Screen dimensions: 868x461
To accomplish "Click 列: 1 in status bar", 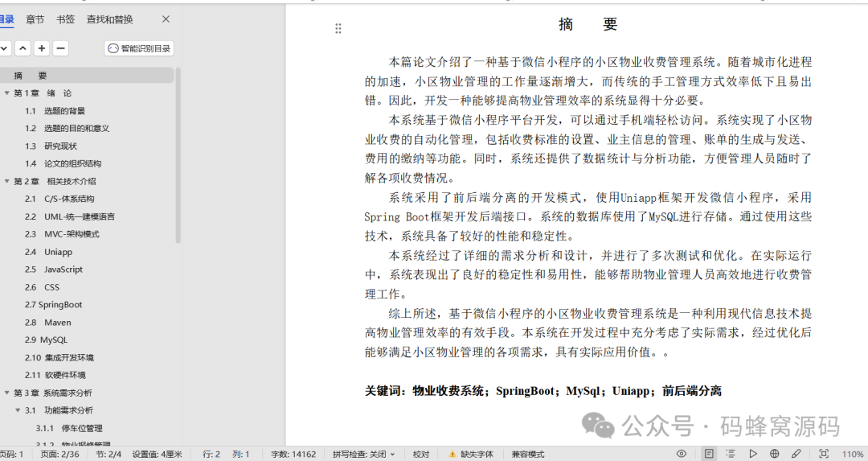I will [241, 455].
